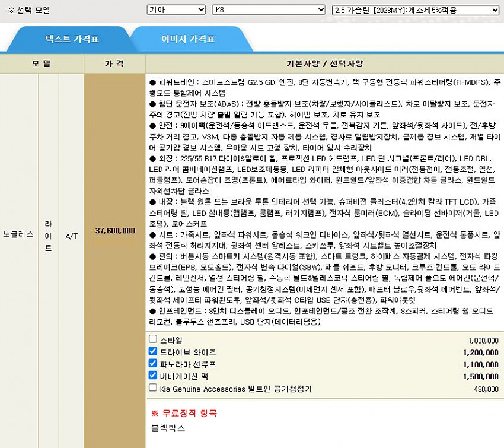Expand the 2.5 가솔린 [2023MY] trim dropdown
Image resolution: width=504 pixels, height=448 pixels.
point(416,10)
